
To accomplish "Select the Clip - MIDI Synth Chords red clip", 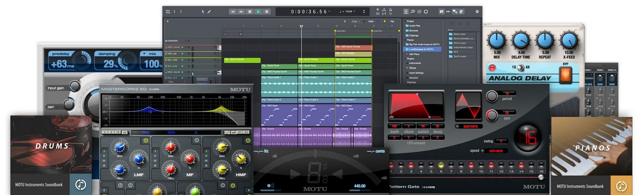I will coord(353,48).
